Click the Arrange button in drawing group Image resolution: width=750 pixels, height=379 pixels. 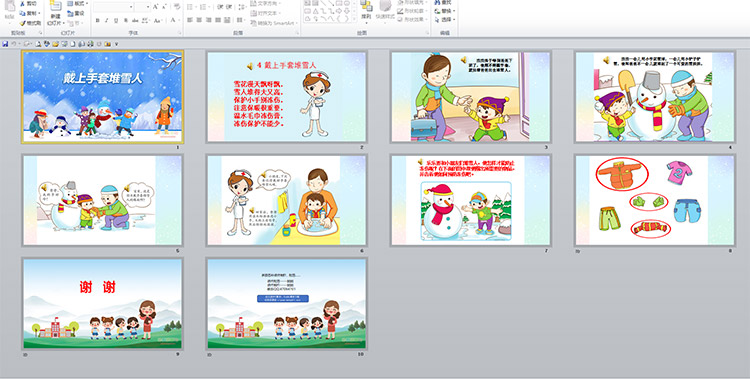tap(366, 10)
